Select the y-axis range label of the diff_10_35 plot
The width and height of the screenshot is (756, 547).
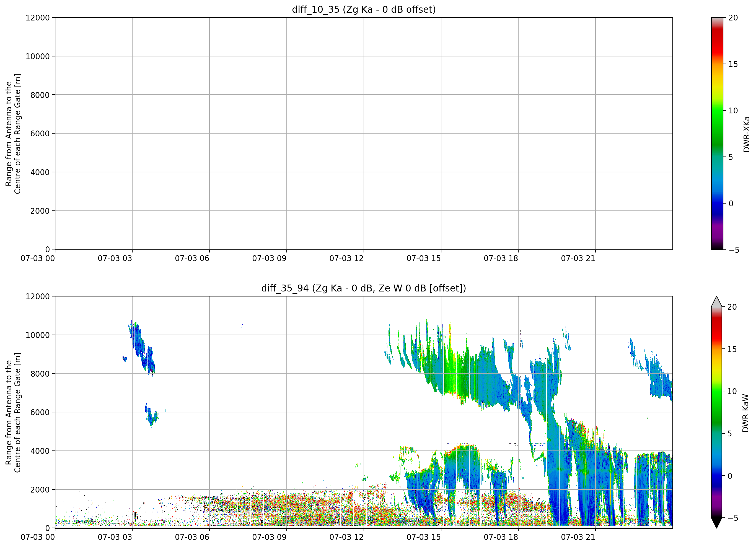13,134
